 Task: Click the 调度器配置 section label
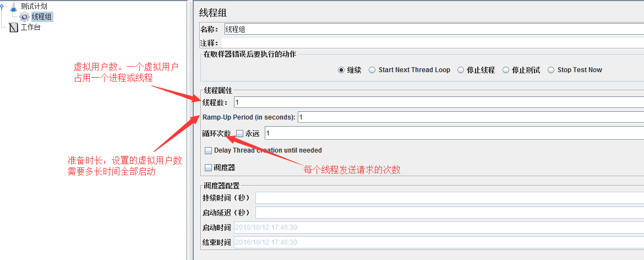tap(222, 185)
